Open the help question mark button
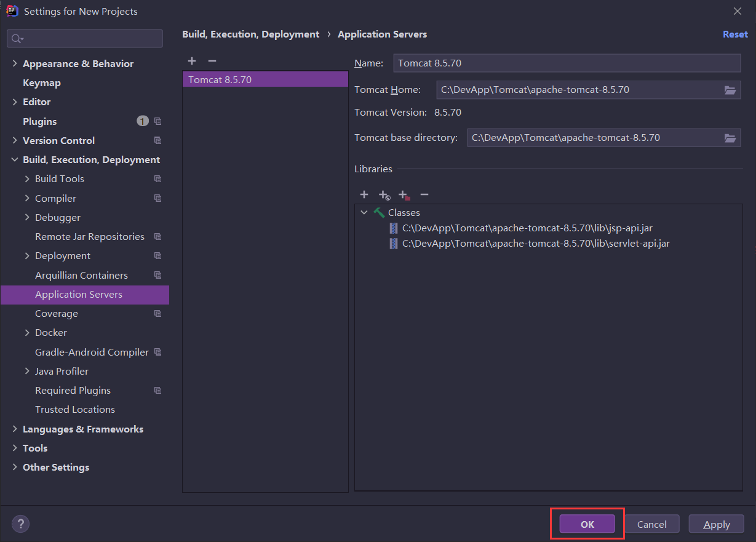 pos(20,524)
